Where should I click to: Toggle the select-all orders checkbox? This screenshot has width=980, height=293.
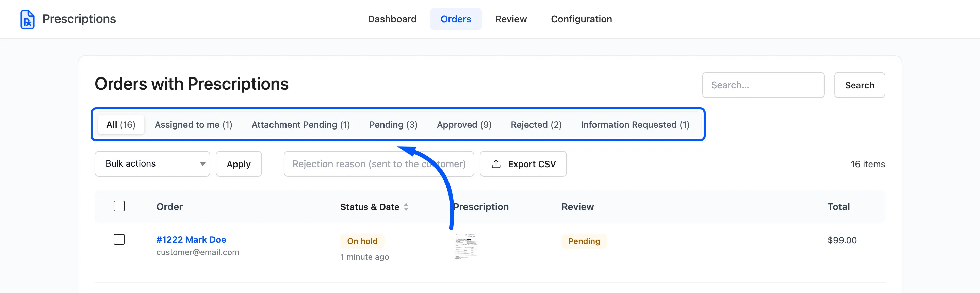pyautogui.click(x=119, y=206)
